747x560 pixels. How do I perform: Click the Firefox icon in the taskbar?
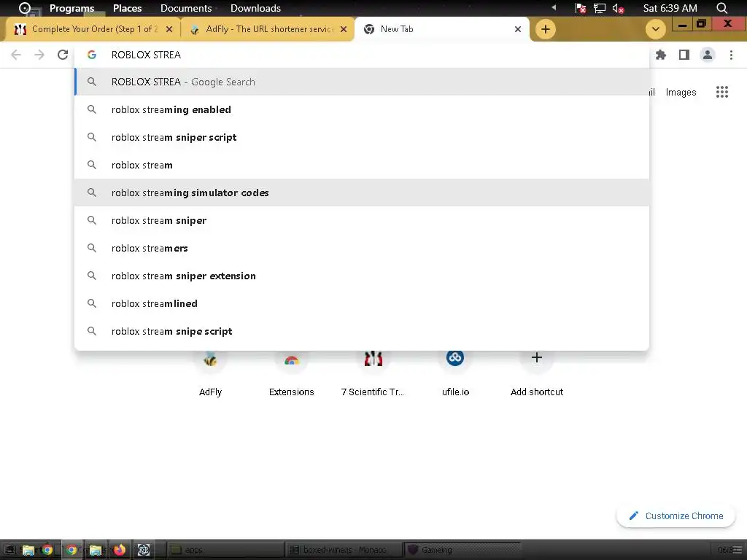pyautogui.click(x=119, y=550)
